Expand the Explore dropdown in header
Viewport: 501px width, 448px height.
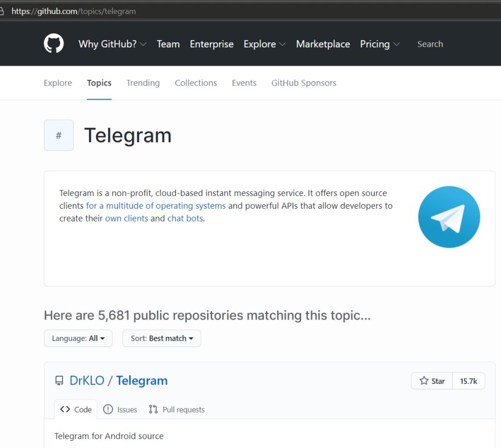pyautogui.click(x=264, y=44)
